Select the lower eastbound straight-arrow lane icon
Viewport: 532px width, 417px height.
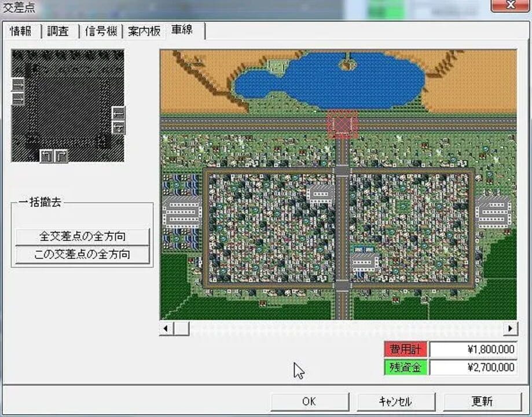(x=18, y=98)
